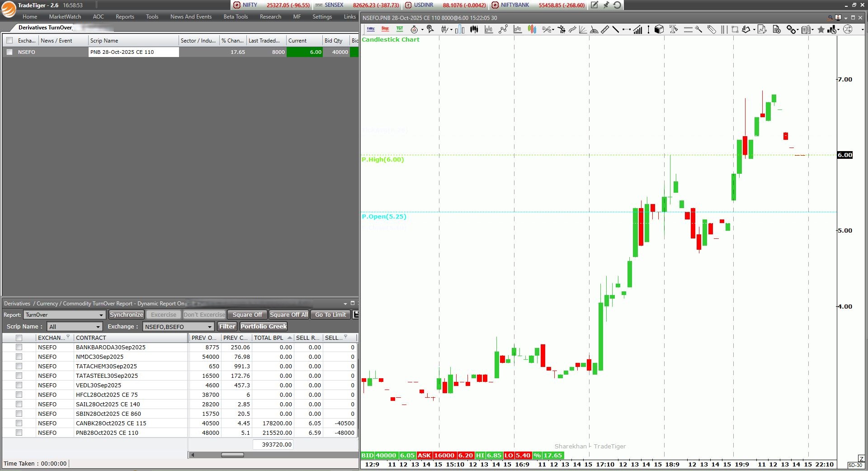
Task: Tick the checkbox for NMDC30Sep2025 row
Action: tap(19, 357)
